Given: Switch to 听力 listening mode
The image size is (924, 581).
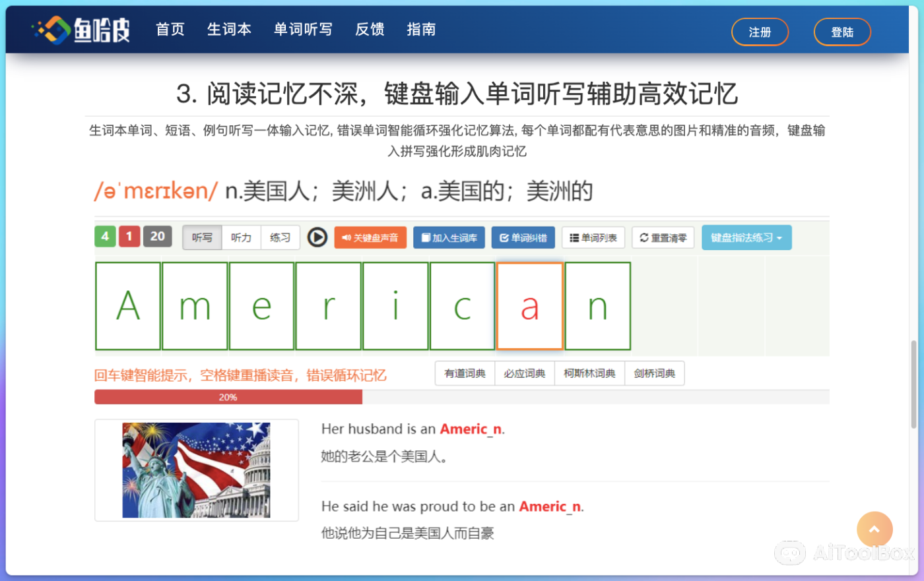Looking at the screenshot, I should click(241, 237).
